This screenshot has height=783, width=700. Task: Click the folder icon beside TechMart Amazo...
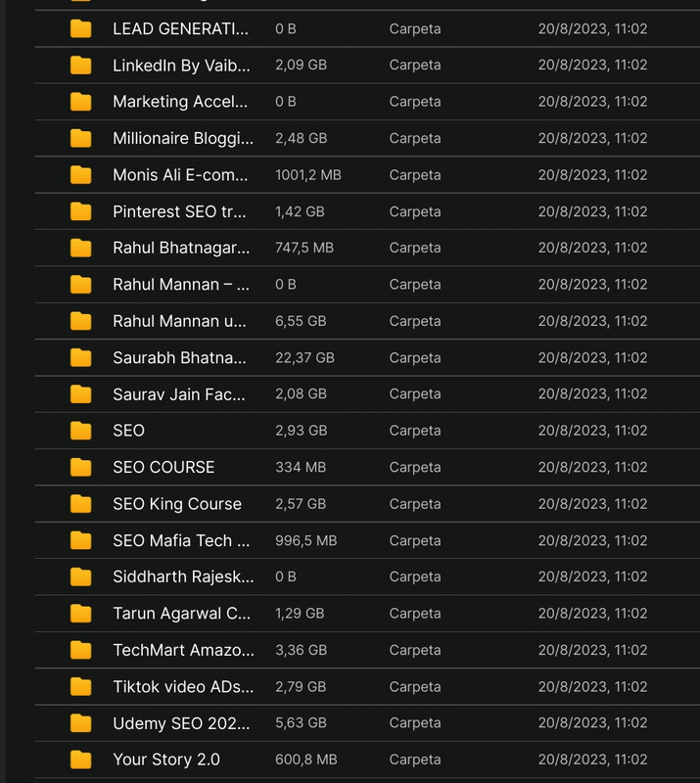click(80, 650)
